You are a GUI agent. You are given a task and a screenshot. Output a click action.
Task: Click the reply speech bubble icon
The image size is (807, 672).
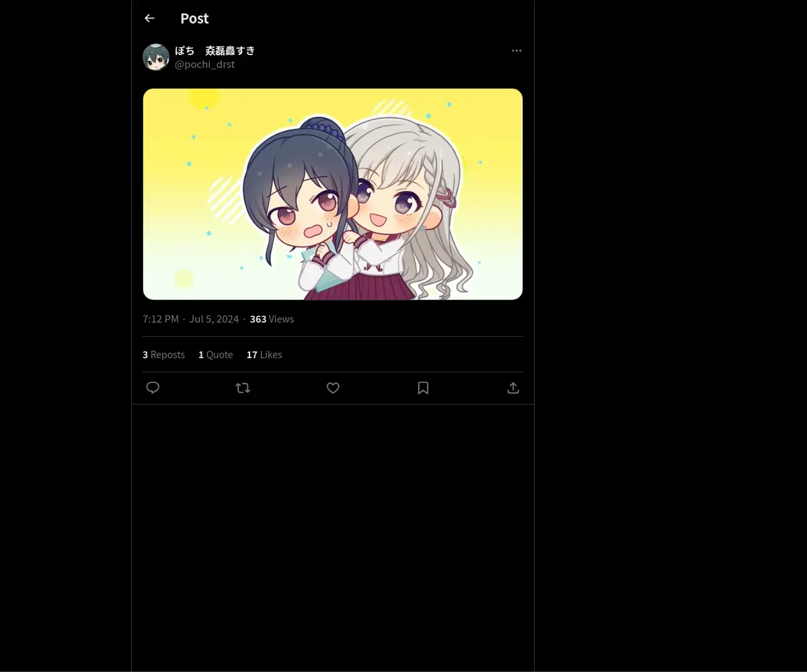pyautogui.click(x=153, y=388)
